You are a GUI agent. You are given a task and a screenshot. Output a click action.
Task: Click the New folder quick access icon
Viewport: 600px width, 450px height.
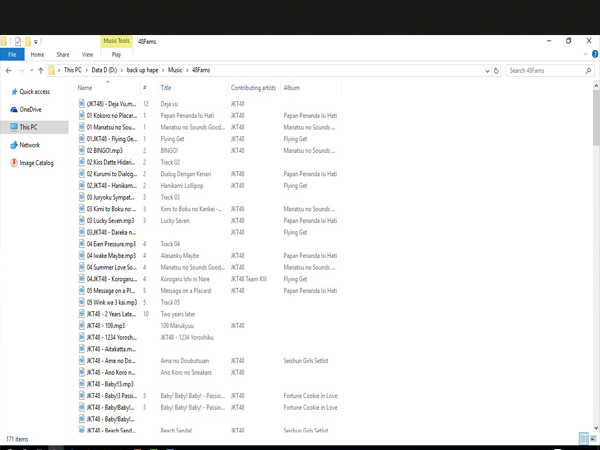pyautogui.click(x=28, y=41)
